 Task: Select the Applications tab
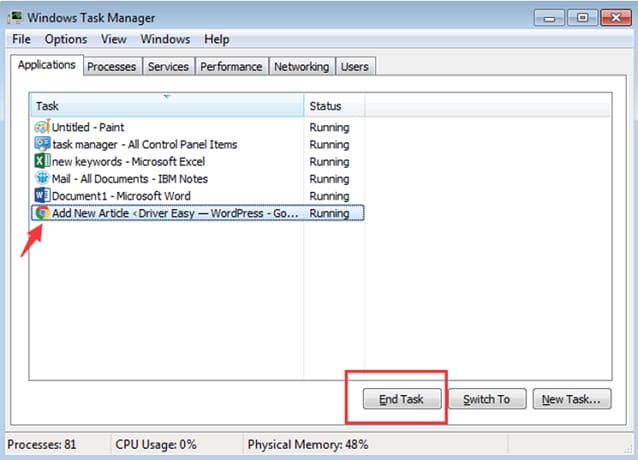click(47, 65)
